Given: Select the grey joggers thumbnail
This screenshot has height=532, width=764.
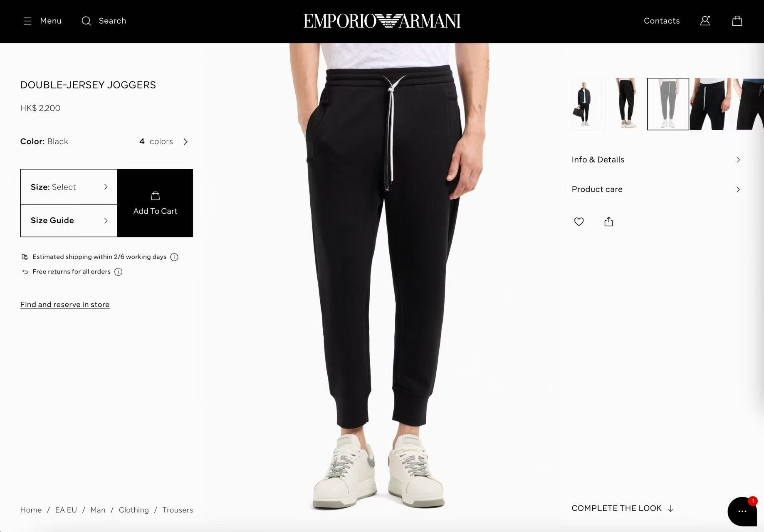Looking at the screenshot, I should click(x=668, y=104).
